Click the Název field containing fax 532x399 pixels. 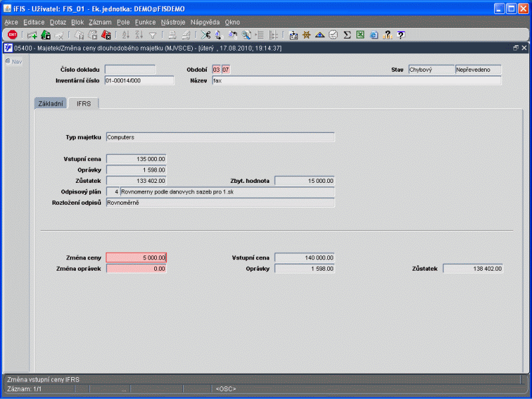point(356,80)
